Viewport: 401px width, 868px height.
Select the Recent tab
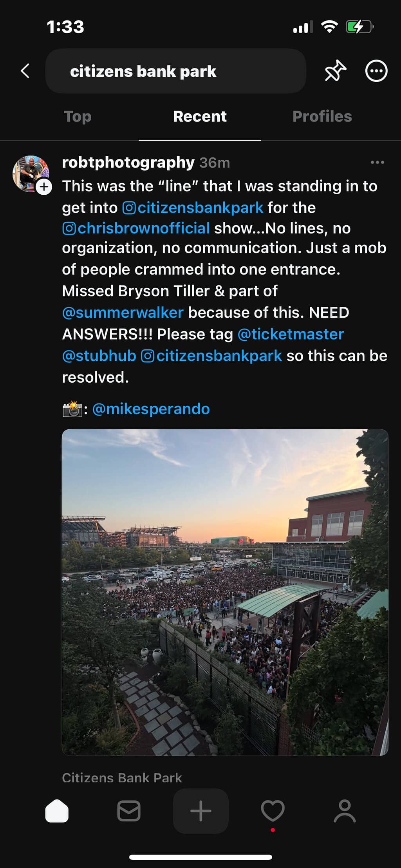200,116
